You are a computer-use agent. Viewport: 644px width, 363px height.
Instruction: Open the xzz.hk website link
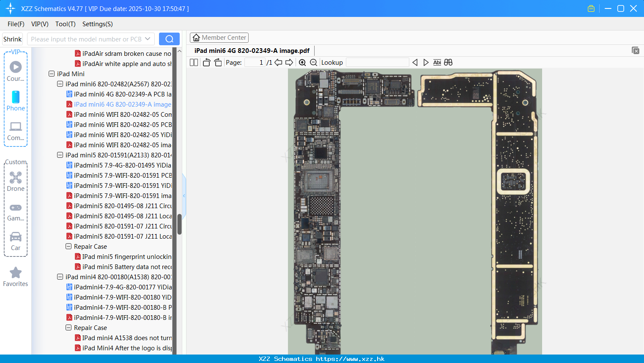350,359
